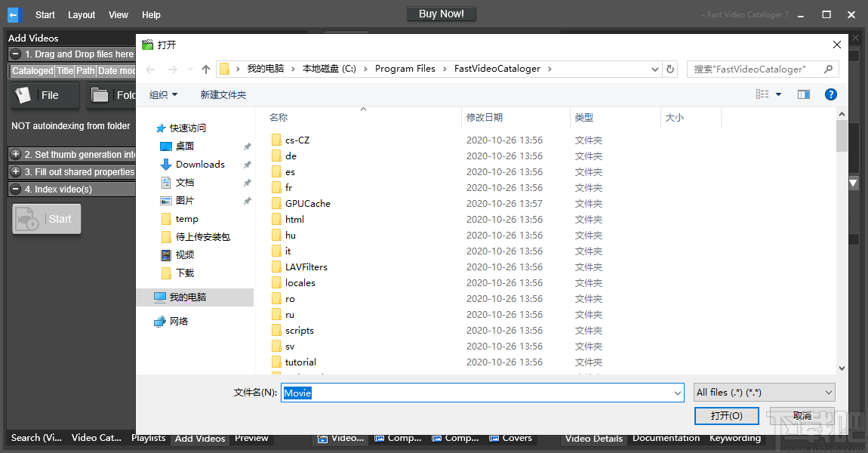Open the 组织 menu dropdown
This screenshot has height=453, width=868.
coord(163,94)
